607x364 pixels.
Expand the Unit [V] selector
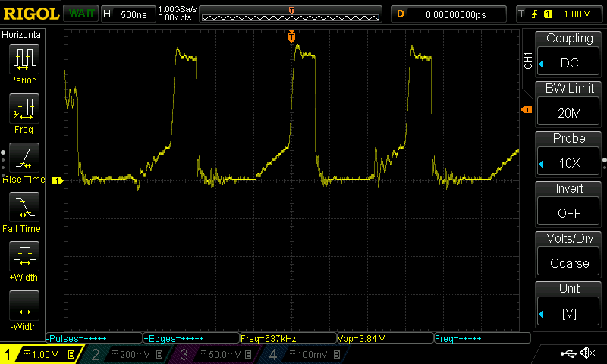(x=569, y=304)
